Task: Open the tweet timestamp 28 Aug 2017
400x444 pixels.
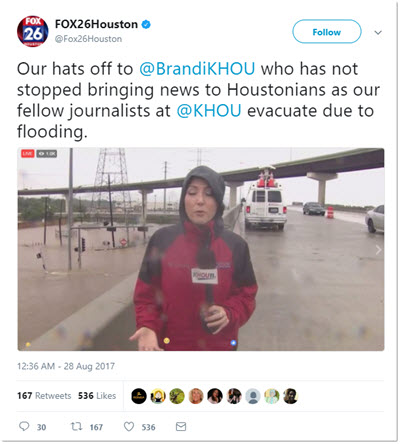Action: [x=66, y=366]
